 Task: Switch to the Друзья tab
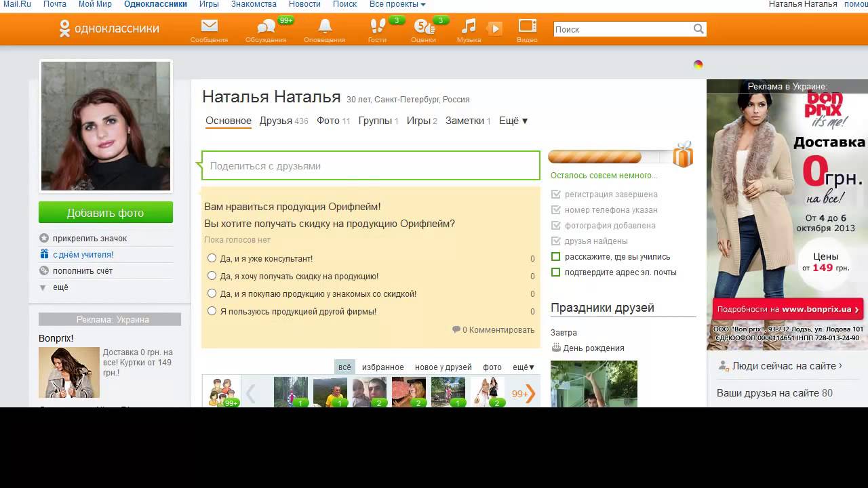click(x=275, y=121)
